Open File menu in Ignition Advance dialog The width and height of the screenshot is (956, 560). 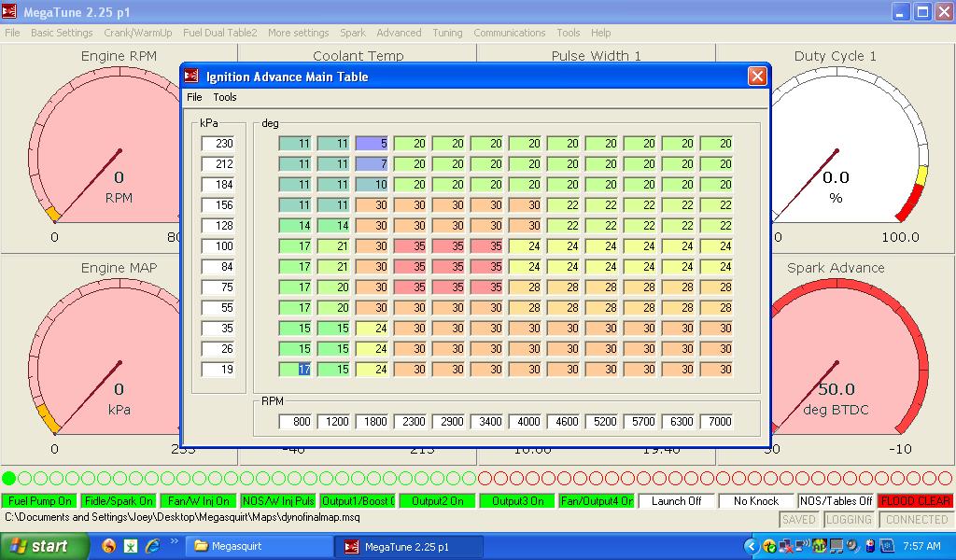click(x=194, y=97)
